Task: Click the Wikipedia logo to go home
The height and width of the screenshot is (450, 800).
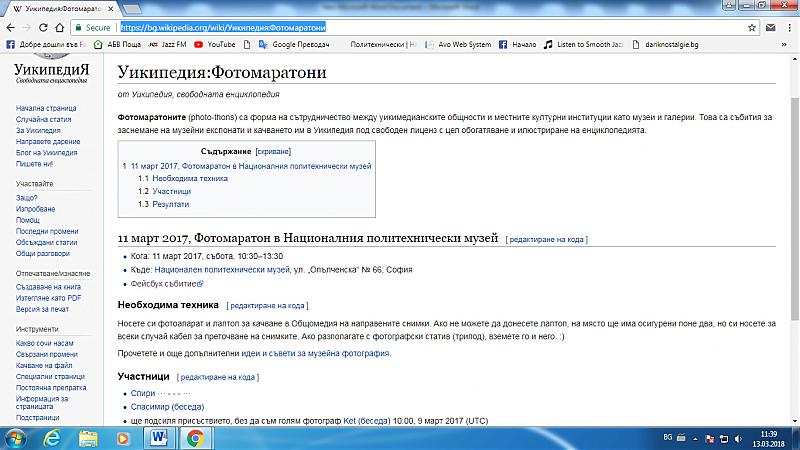Action: pos(57,76)
